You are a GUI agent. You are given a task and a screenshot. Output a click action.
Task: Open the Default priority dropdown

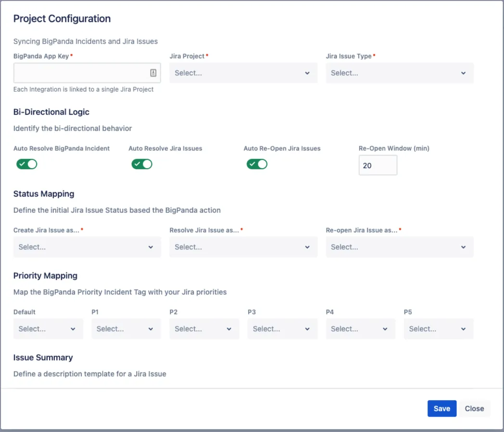point(48,329)
